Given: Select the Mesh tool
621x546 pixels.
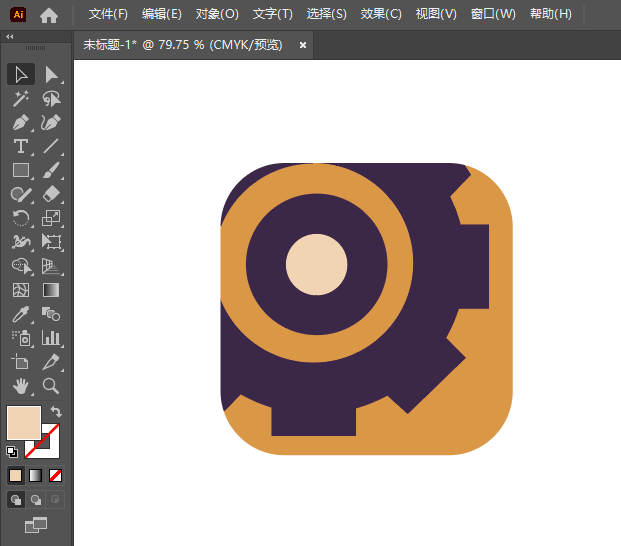Looking at the screenshot, I should (x=21, y=290).
